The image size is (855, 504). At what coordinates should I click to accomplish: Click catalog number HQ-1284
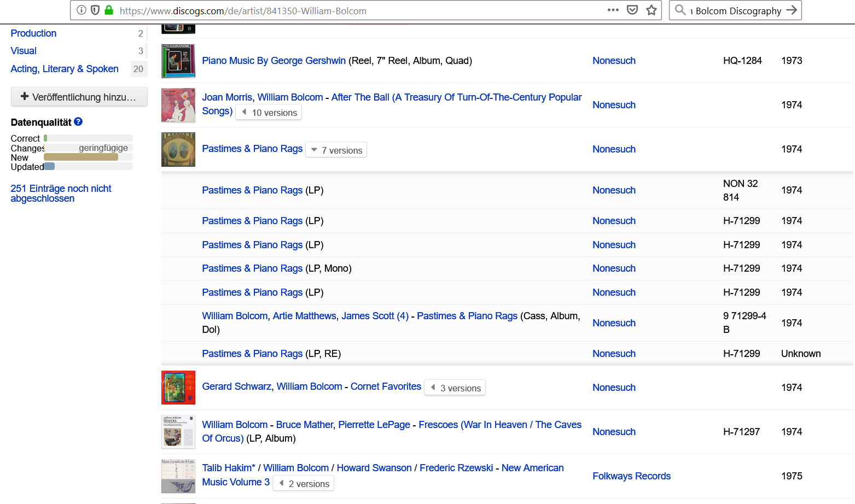click(x=742, y=61)
